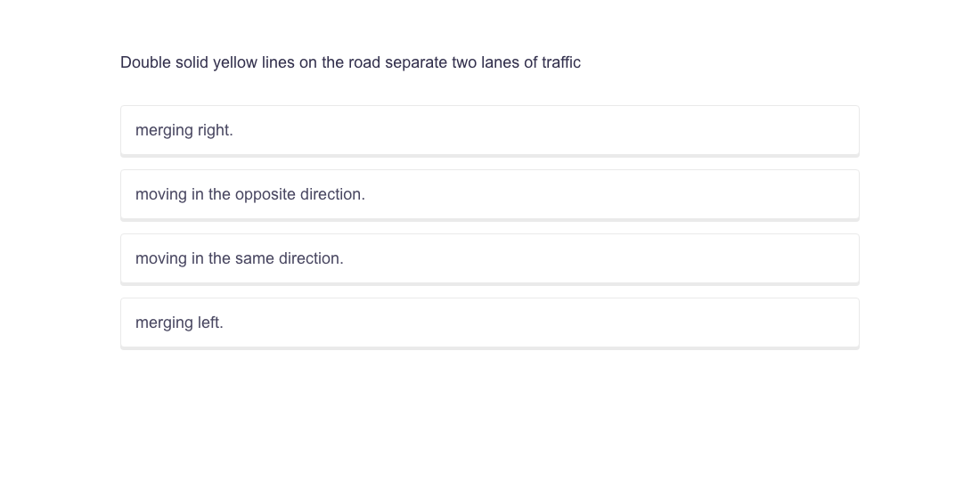Choose 'moving in the opposite direction.' option
980x490 pixels.
[489, 194]
